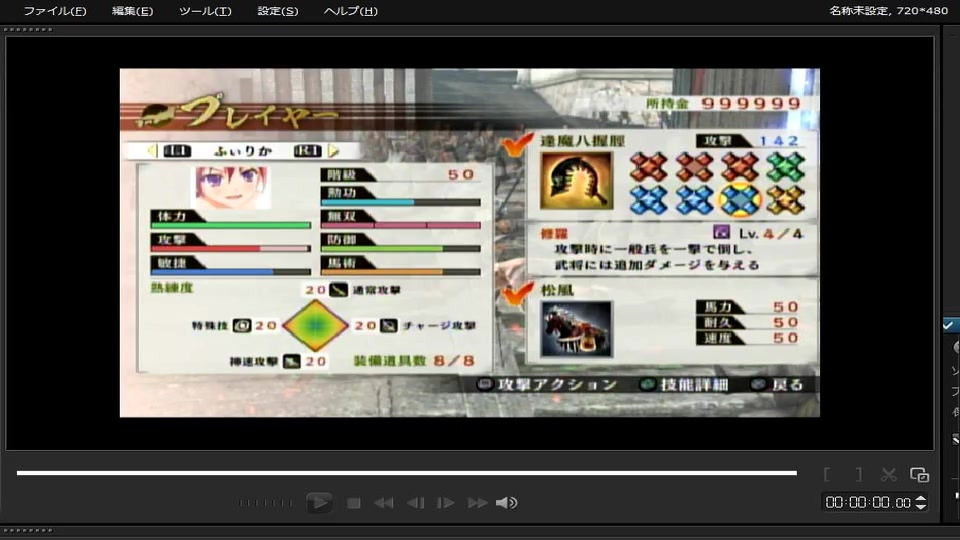Open the 編集(E) menu

(132, 11)
